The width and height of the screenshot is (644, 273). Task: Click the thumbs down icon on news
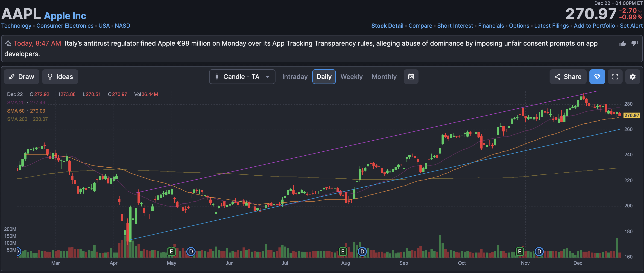(x=634, y=44)
